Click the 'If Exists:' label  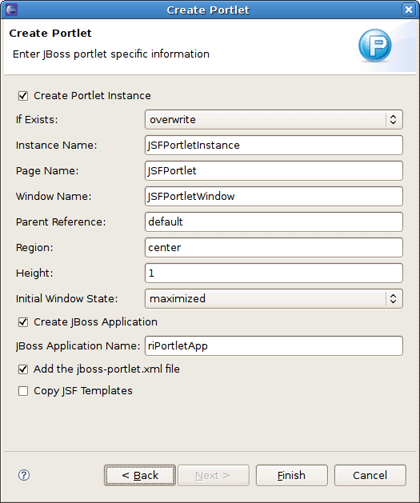(x=37, y=119)
